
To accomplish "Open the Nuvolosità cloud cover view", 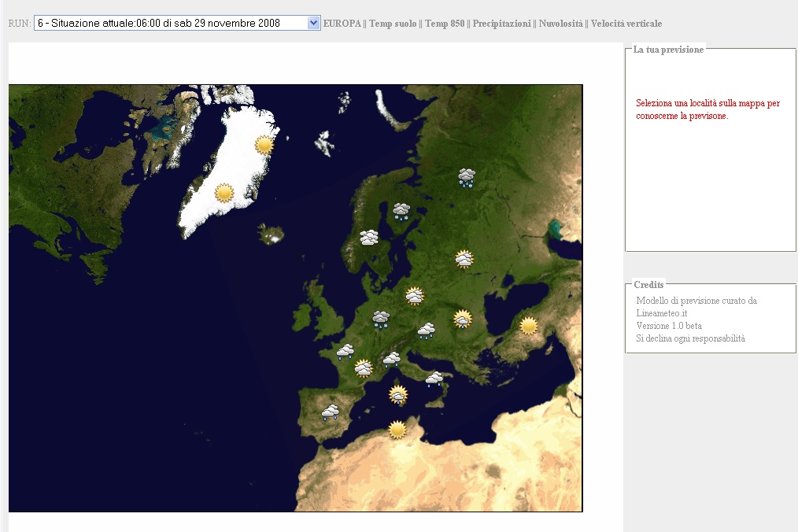I will click(560, 24).
